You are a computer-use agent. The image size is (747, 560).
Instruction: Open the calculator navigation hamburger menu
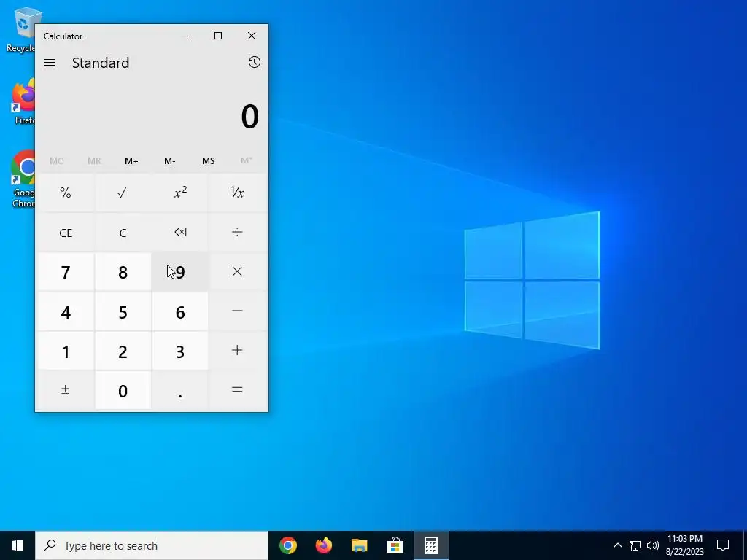click(50, 63)
